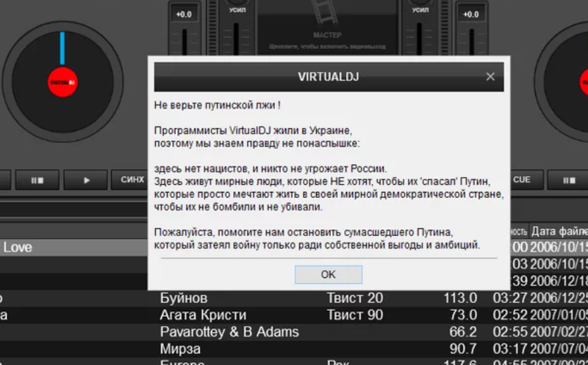
Task: Click the 03:27 duration cell
Action: coord(510,298)
